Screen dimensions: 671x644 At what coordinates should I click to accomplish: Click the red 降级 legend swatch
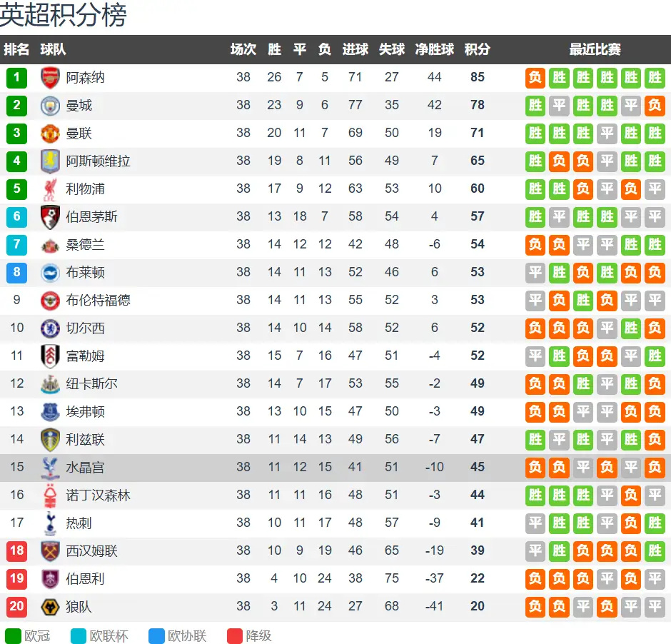tap(235, 636)
